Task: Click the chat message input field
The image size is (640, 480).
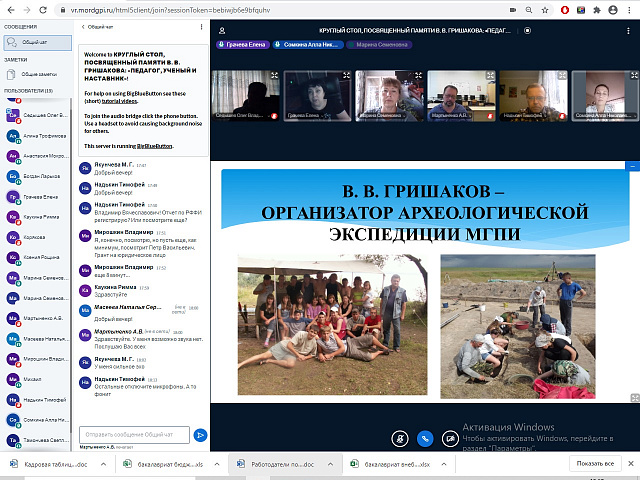Action: [134, 435]
